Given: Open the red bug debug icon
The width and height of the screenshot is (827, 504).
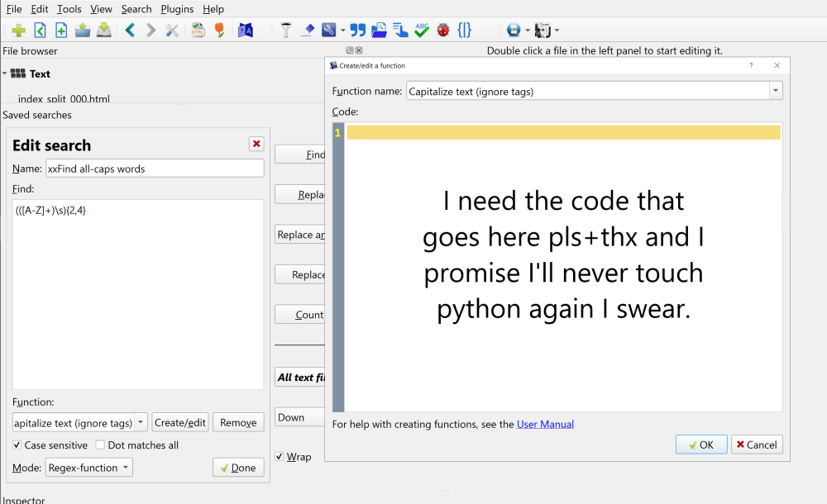Looking at the screenshot, I should 443,31.
